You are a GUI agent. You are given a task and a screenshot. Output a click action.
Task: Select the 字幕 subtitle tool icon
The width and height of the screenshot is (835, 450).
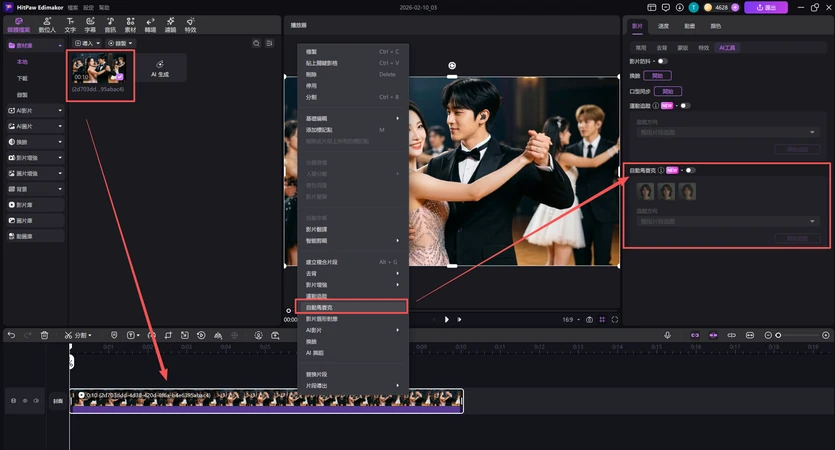pos(90,23)
